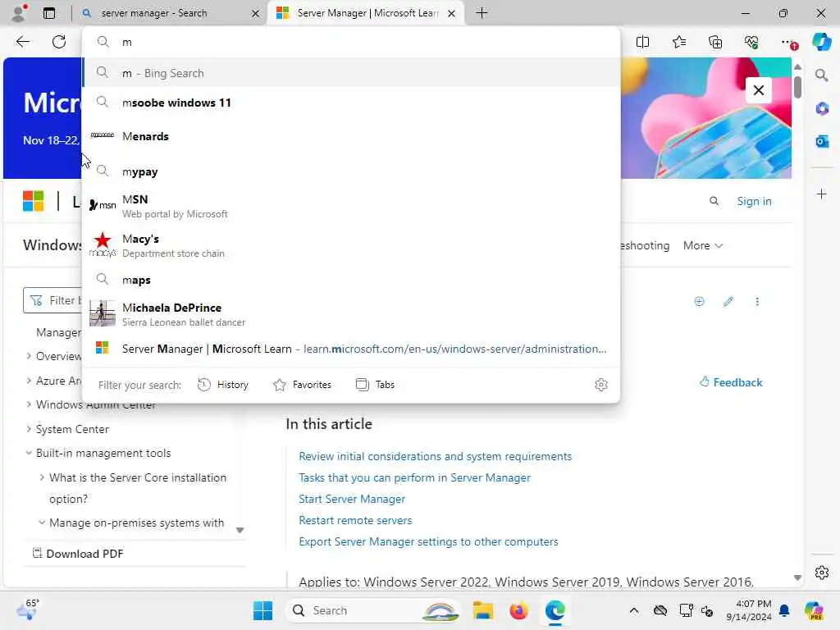Expand the Windows Admin Center item
Image resolution: width=840 pixels, height=630 pixels.
coord(29,404)
